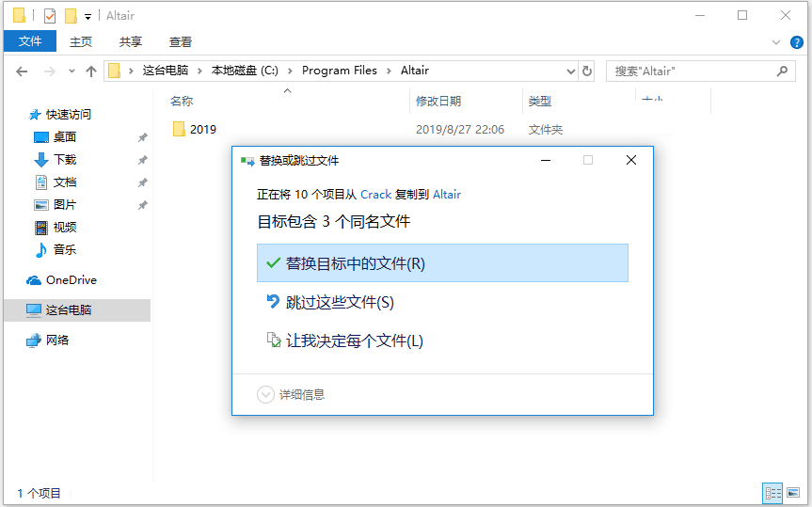Sort by the 名称 column header

(x=182, y=101)
